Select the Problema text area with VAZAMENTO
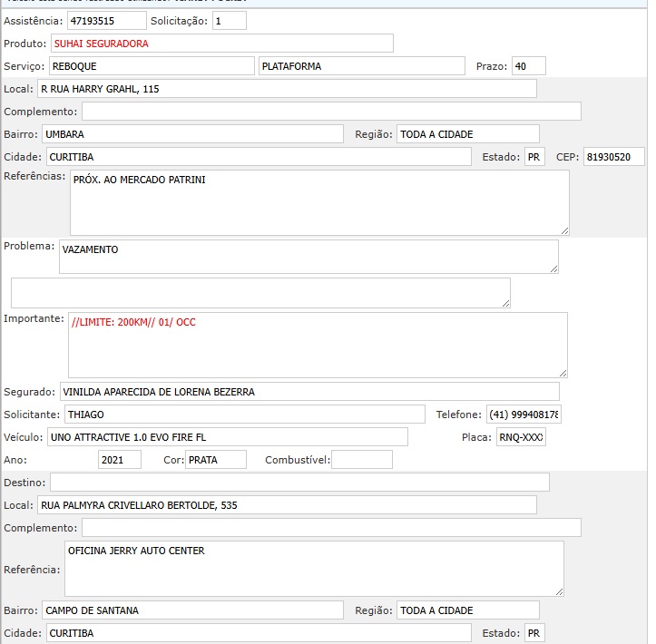656x644 pixels. [x=308, y=256]
